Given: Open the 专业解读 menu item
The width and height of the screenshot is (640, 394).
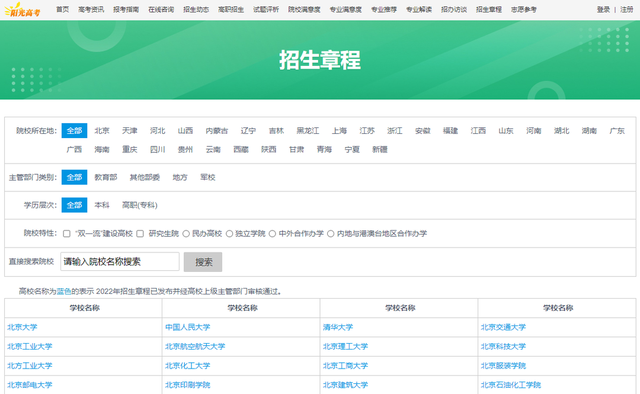Looking at the screenshot, I should [419, 9].
